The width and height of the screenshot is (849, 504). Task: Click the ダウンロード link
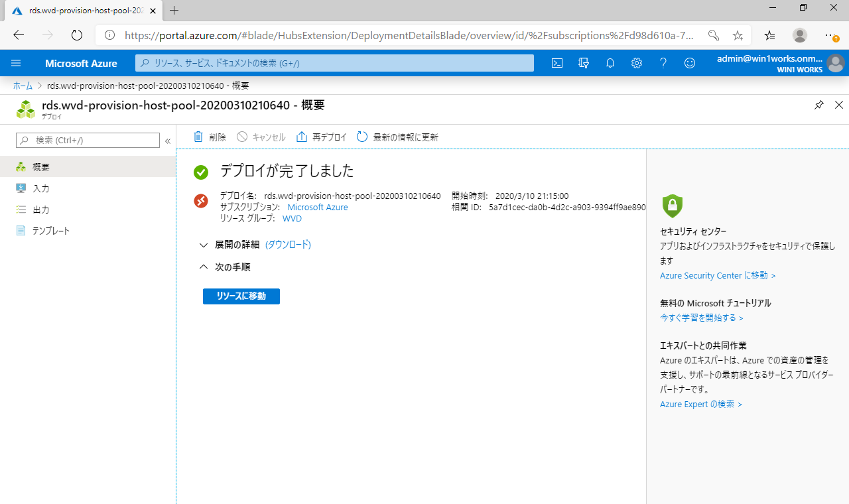[288, 245]
